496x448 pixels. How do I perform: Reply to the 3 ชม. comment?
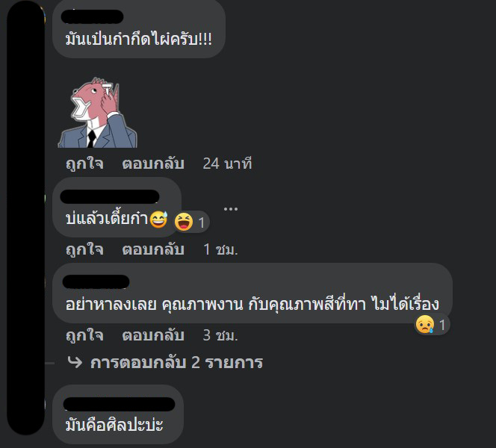pyautogui.click(x=153, y=335)
